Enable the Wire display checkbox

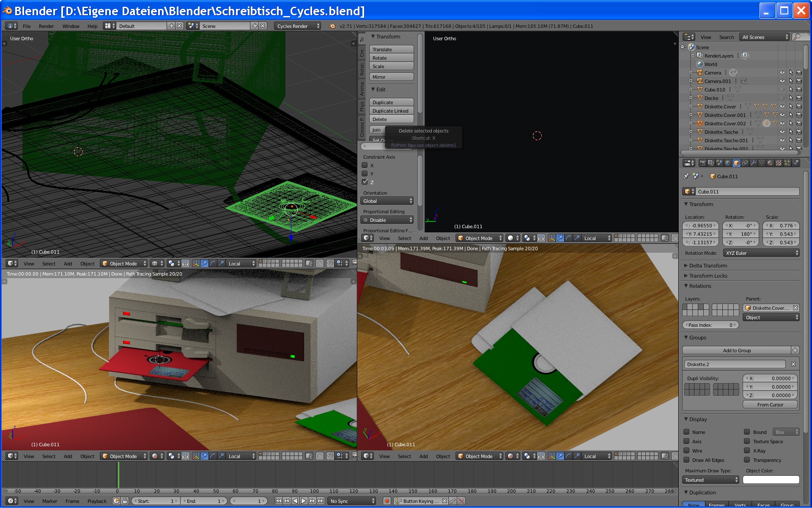[686, 451]
